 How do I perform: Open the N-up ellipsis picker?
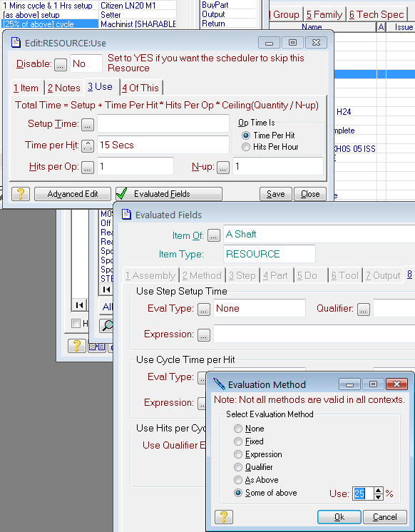coord(223,168)
